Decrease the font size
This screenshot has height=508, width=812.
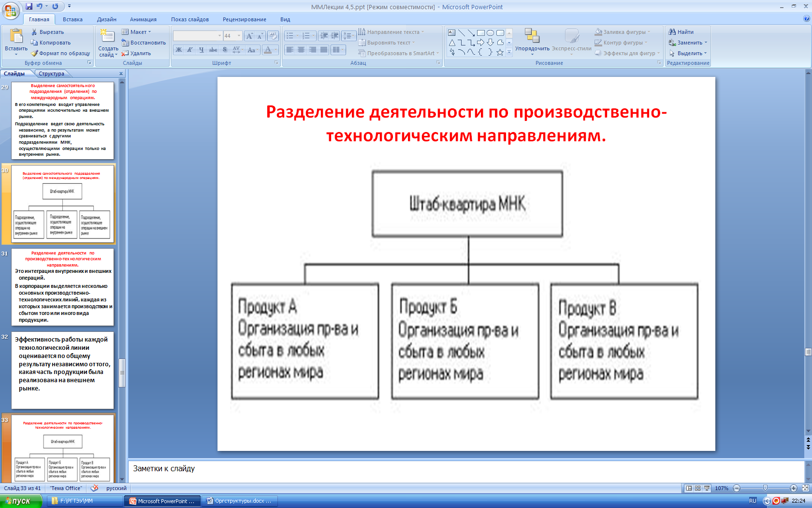point(260,36)
